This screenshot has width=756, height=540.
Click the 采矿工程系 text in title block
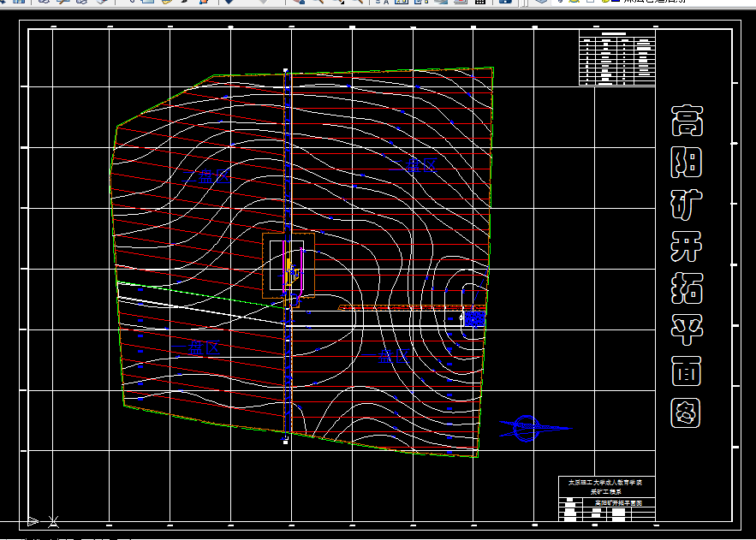point(606,492)
